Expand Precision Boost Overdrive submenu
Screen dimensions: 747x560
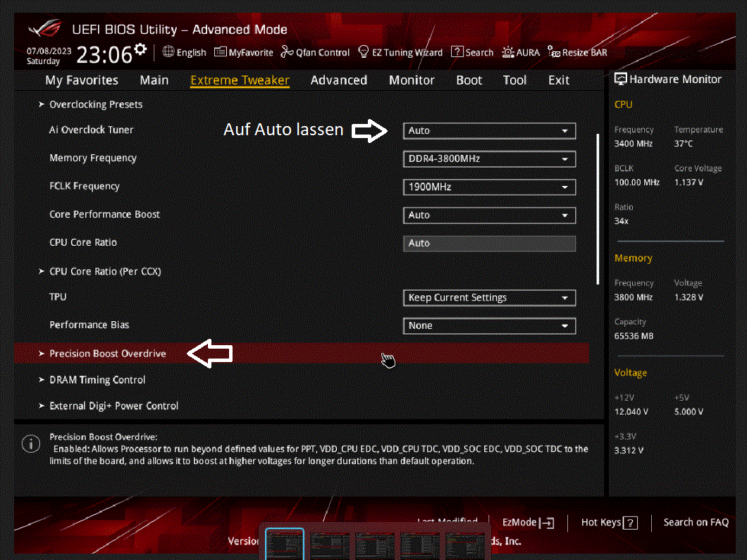(302, 354)
